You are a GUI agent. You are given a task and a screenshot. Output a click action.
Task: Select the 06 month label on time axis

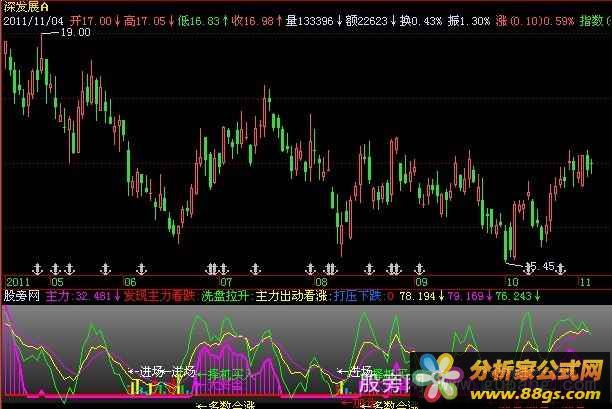click(x=130, y=282)
